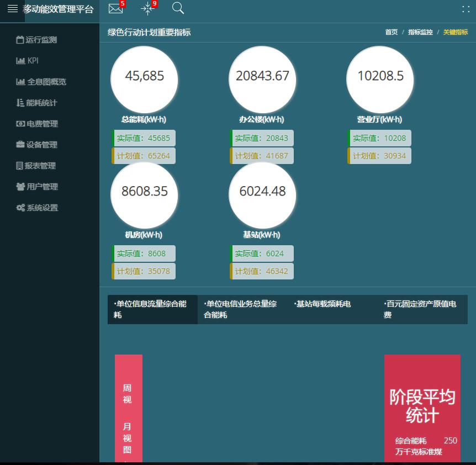Switch to 基站每载频耗电 tab
476x465 pixels.
coord(333,309)
